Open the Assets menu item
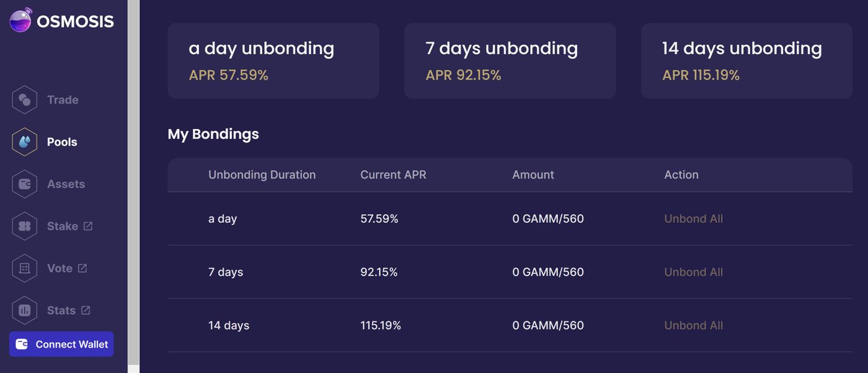Screen dimensions: 868x373 click(x=66, y=184)
